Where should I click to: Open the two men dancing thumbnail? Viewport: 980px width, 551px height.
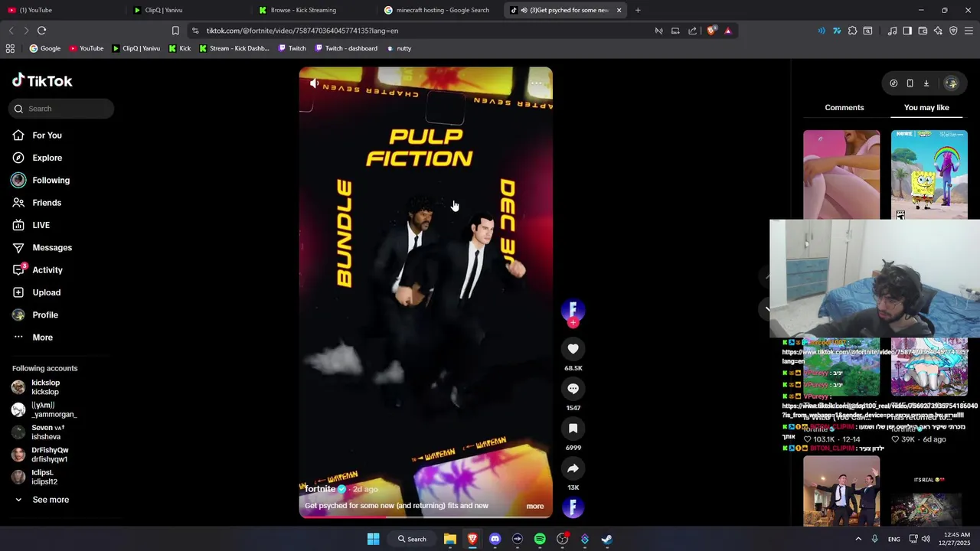coord(841,491)
